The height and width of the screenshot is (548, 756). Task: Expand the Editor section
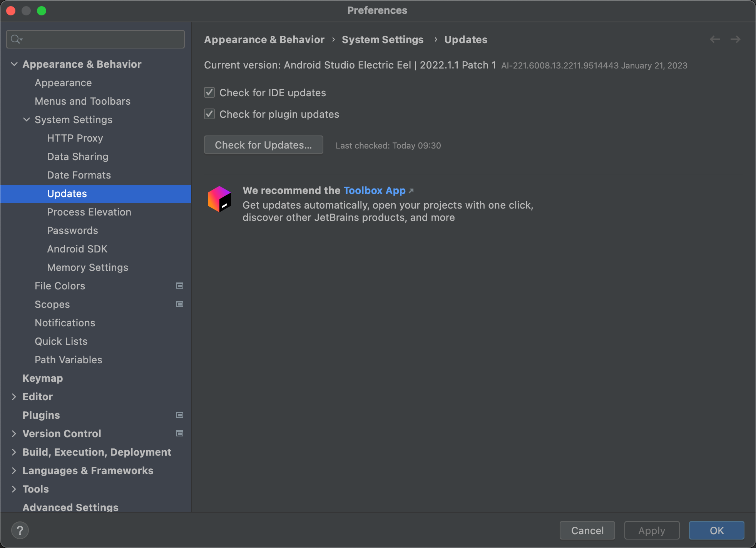pos(13,396)
